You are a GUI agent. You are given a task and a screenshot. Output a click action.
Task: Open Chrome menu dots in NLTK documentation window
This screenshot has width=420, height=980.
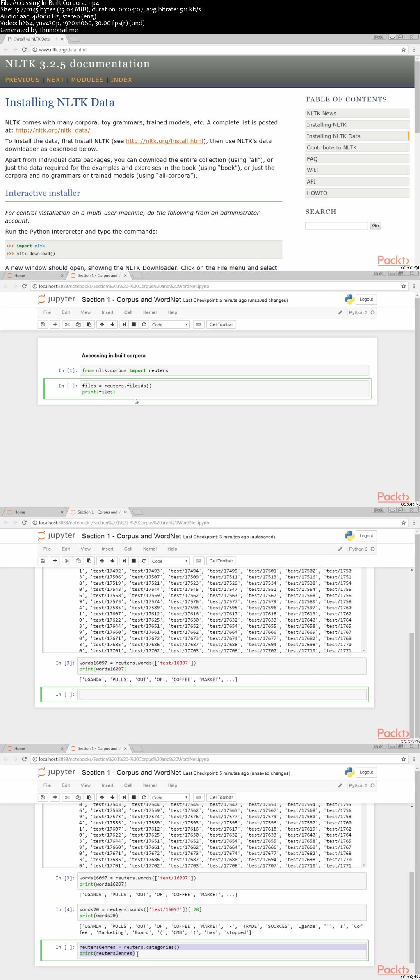(x=414, y=50)
